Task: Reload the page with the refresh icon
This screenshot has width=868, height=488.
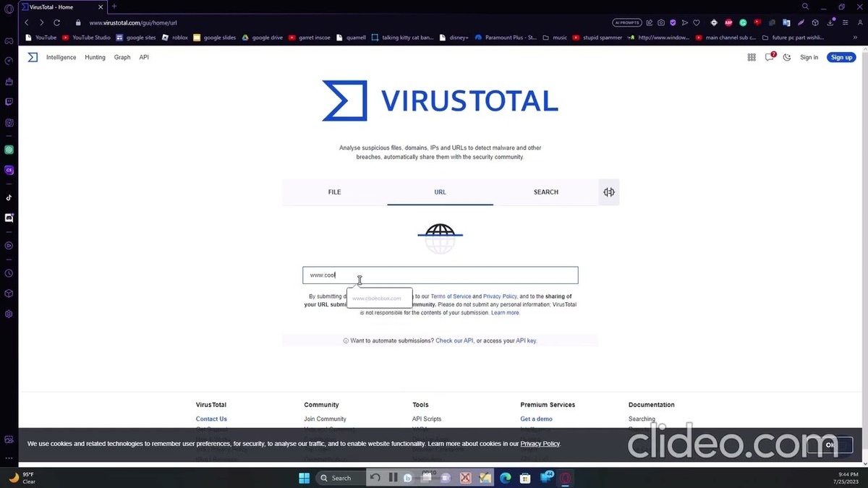Action: click(x=56, y=22)
